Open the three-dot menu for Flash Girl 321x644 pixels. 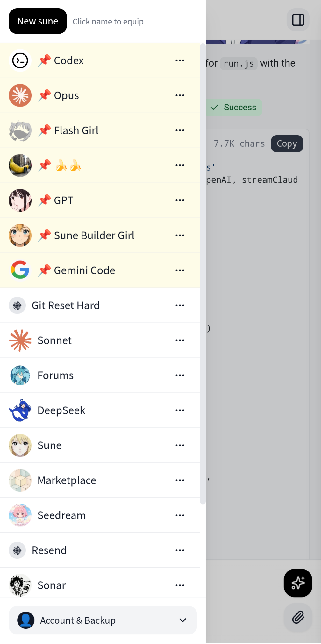(x=180, y=130)
